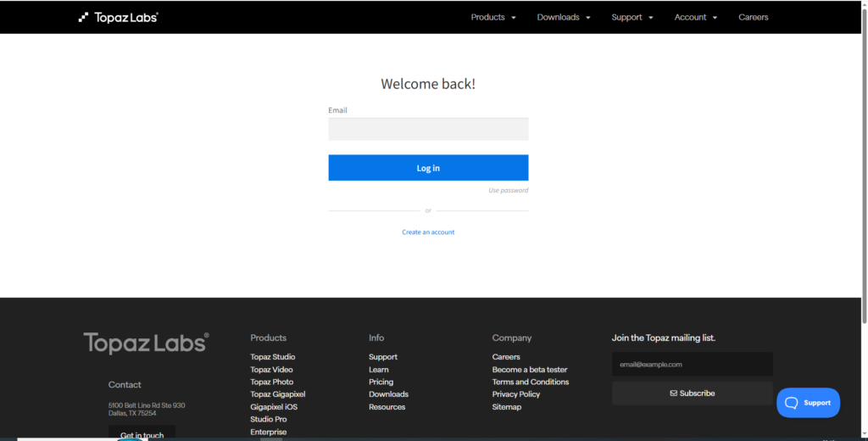Click the Topaz Labs logo in header
The height and width of the screenshot is (441, 868).
pyautogui.click(x=119, y=17)
